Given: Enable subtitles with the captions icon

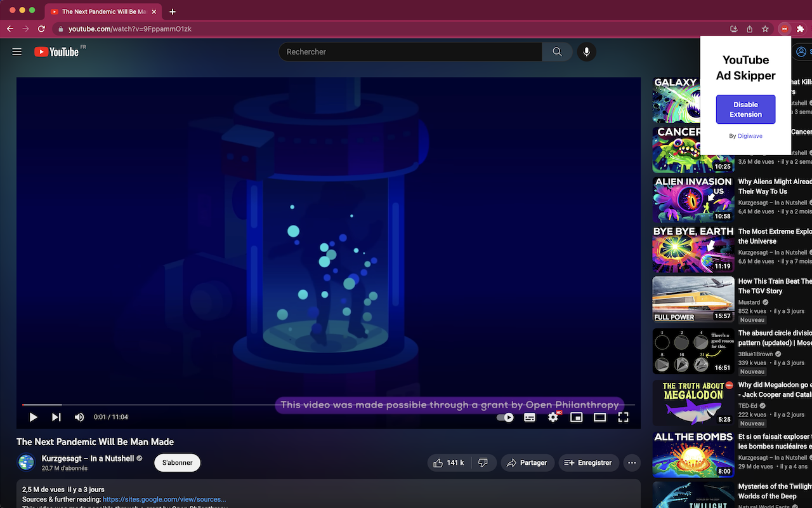Looking at the screenshot, I should [529, 417].
